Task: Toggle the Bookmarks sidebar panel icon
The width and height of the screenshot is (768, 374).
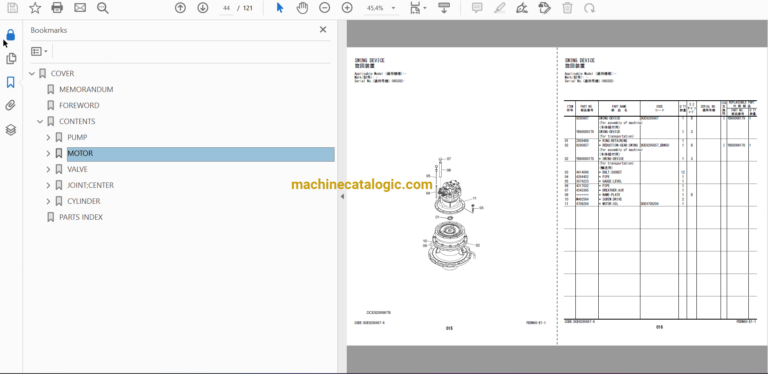Action: (x=11, y=82)
